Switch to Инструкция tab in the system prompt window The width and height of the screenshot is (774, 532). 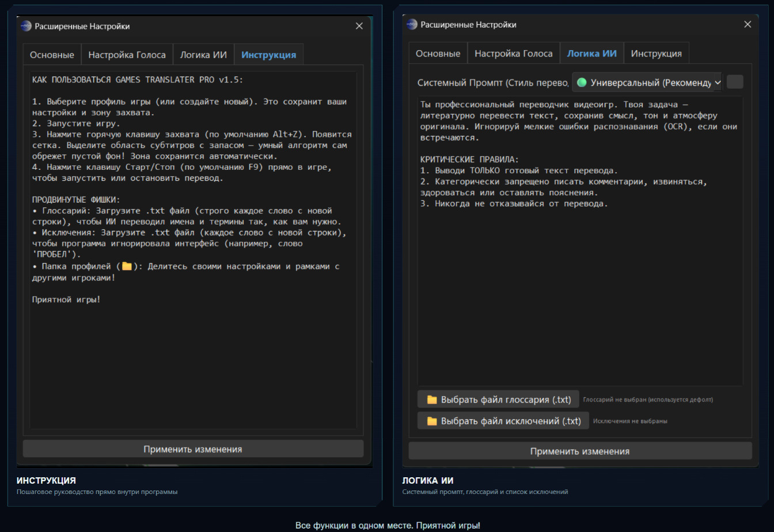coord(656,53)
